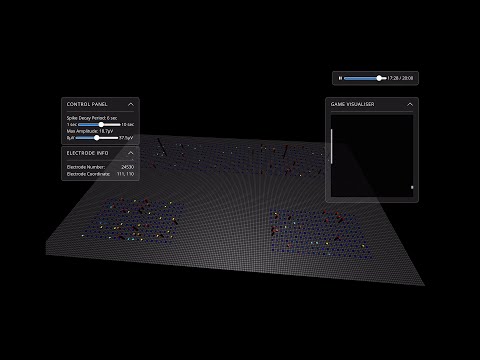Viewport: 480px width, 360px height.
Task: Click the Electrode Number label
Action: pos(86,167)
